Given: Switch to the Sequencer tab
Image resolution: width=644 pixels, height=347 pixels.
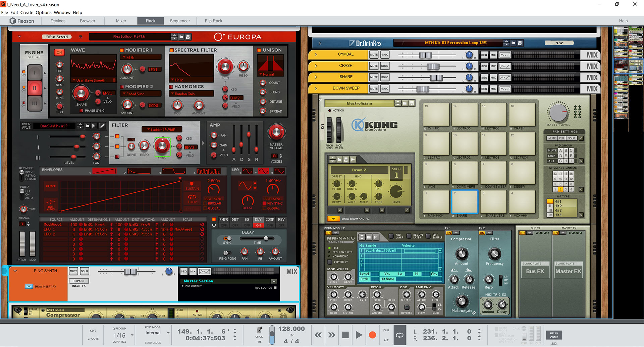Looking at the screenshot, I should (x=180, y=21).
